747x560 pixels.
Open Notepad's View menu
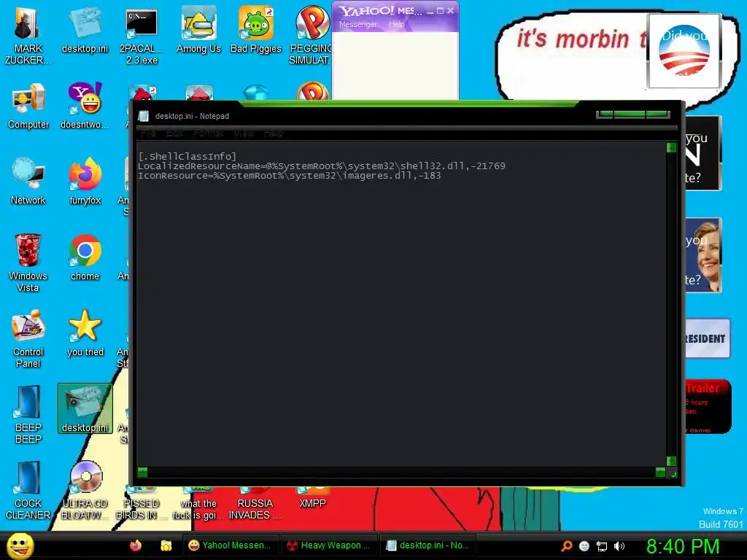click(244, 133)
